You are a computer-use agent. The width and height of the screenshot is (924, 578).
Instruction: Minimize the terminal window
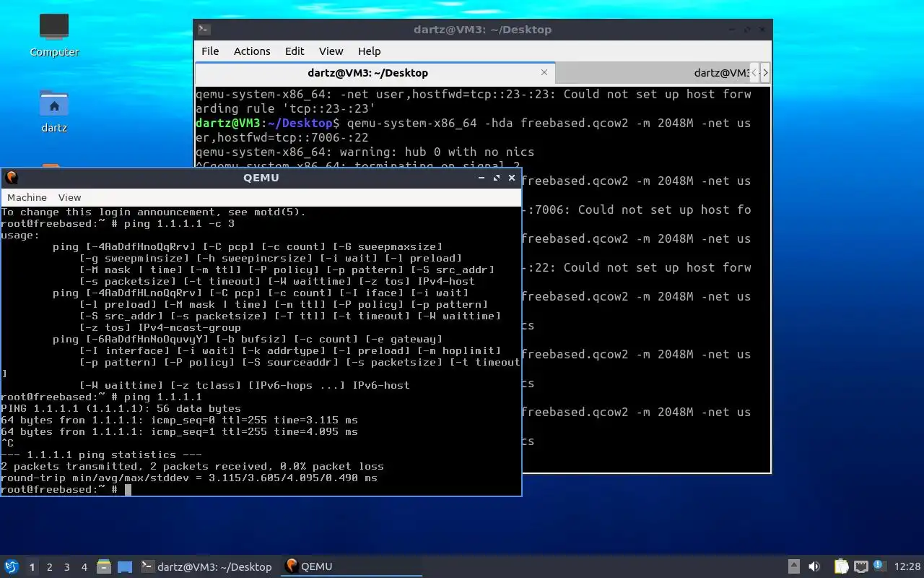click(x=733, y=30)
